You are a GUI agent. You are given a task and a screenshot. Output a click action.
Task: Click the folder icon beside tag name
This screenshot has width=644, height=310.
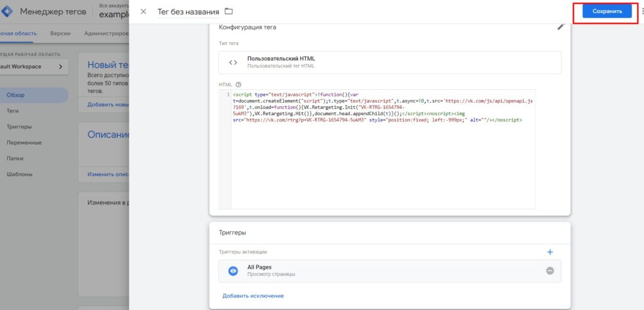pyautogui.click(x=228, y=11)
